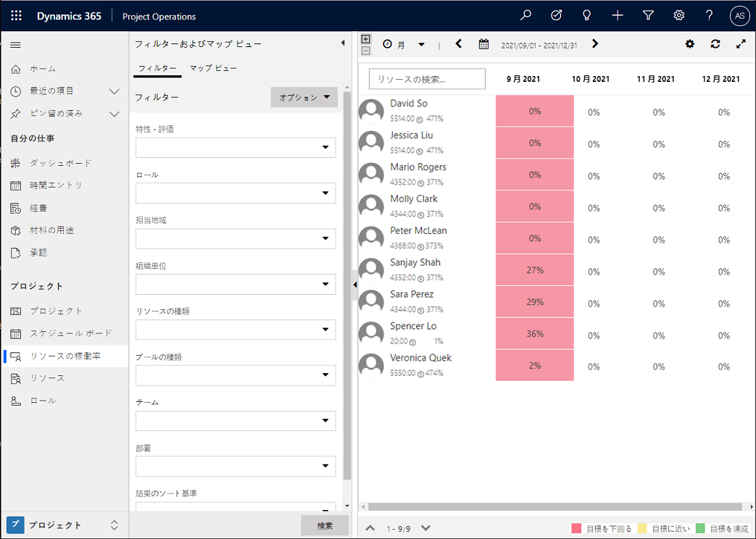Click Sara Perez 29% utilization cell
This screenshot has height=539, width=756.
coord(535,302)
